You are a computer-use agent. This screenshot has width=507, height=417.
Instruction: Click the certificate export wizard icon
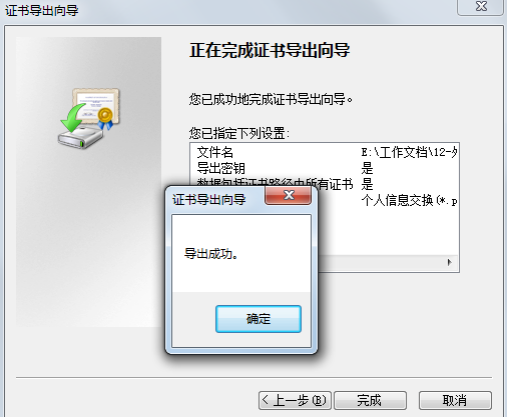pos(89,118)
